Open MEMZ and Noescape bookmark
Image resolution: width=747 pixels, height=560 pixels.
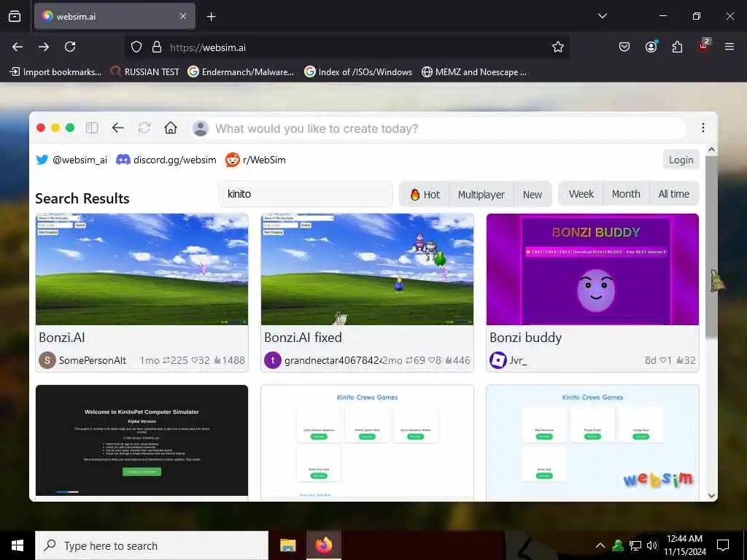(474, 72)
